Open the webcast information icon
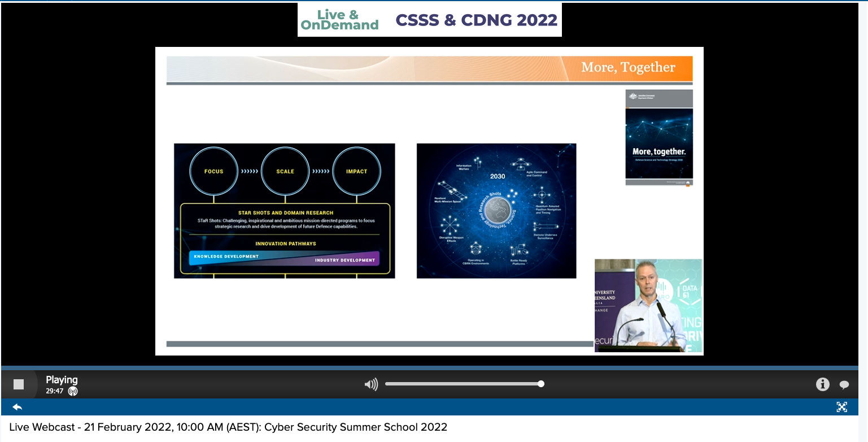 pos(822,385)
